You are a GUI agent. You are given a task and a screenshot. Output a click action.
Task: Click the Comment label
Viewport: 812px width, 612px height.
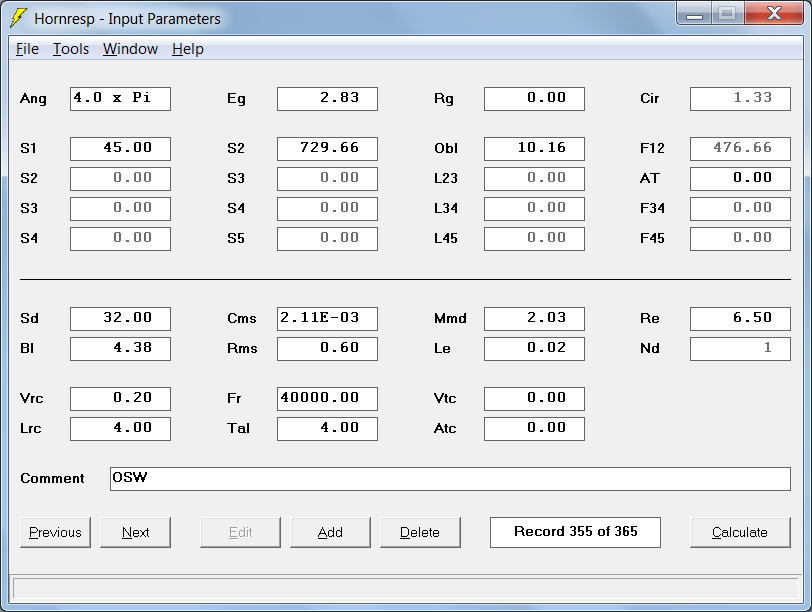(52, 478)
